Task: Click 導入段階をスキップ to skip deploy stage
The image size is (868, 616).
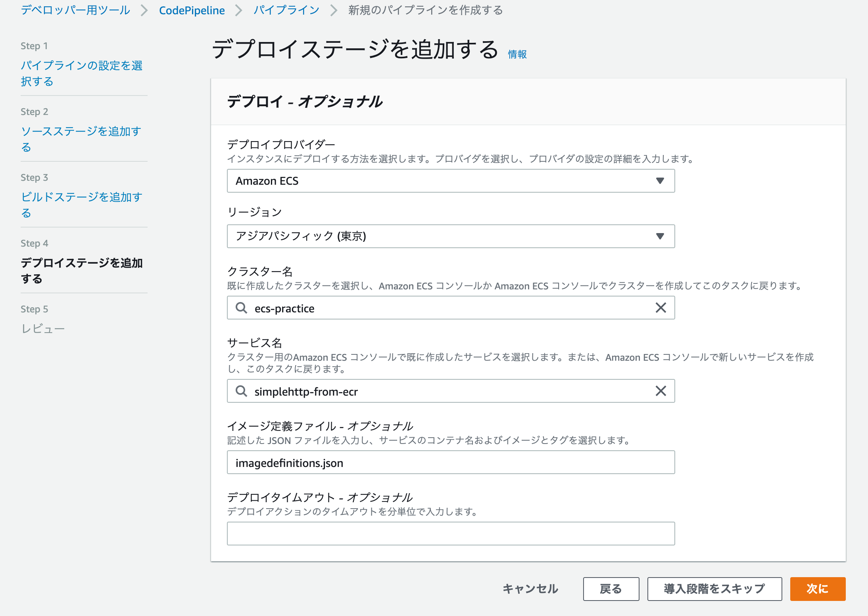Action: (x=714, y=589)
